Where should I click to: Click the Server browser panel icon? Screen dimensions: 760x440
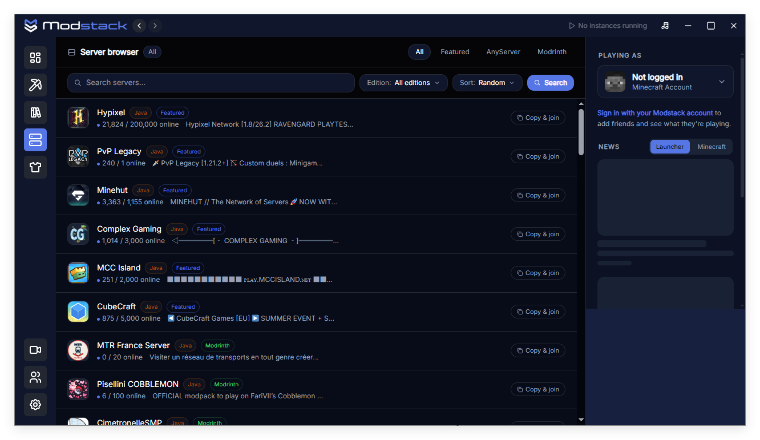coord(71,52)
